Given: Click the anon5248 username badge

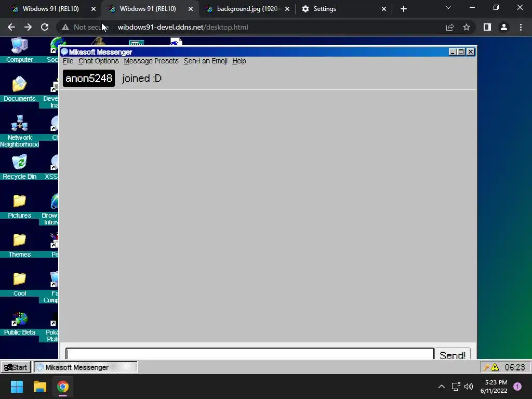Looking at the screenshot, I should (x=89, y=78).
